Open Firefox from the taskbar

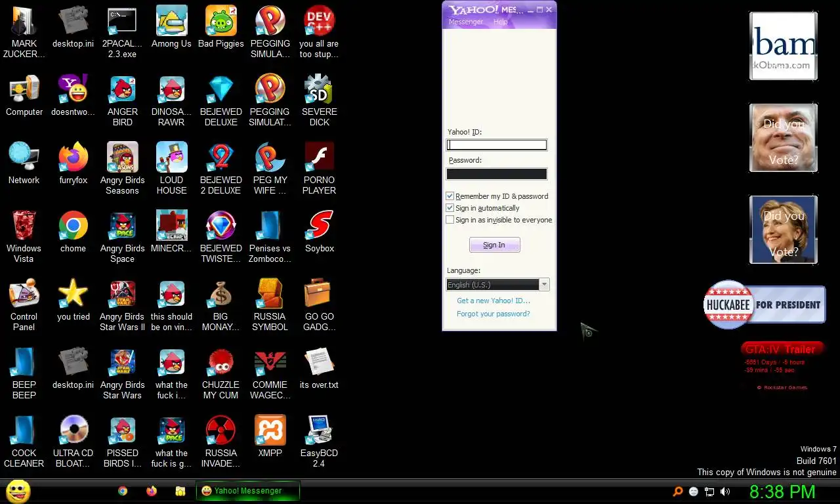(152, 491)
